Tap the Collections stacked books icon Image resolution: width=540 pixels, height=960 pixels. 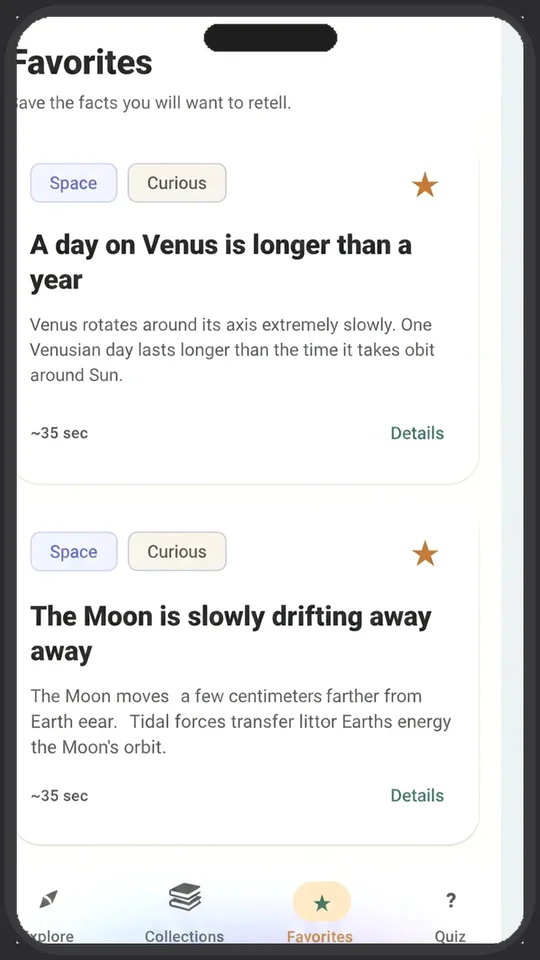pos(185,898)
